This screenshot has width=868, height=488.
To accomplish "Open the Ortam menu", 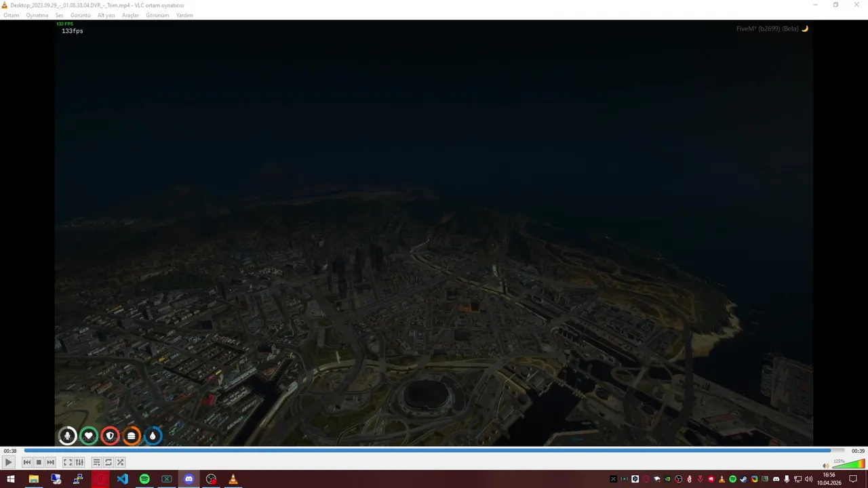I will 12,15.
